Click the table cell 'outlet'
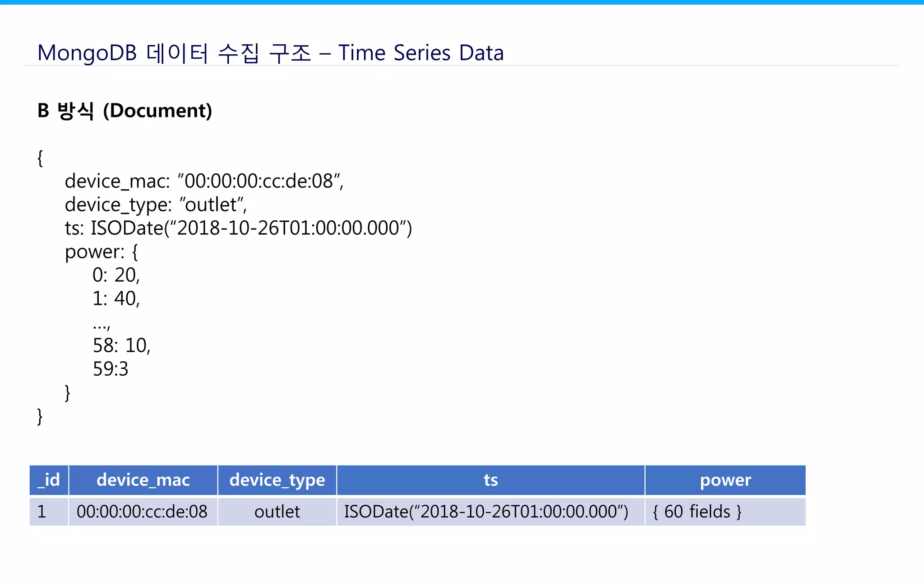924x587 pixels. tap(277, 511)
